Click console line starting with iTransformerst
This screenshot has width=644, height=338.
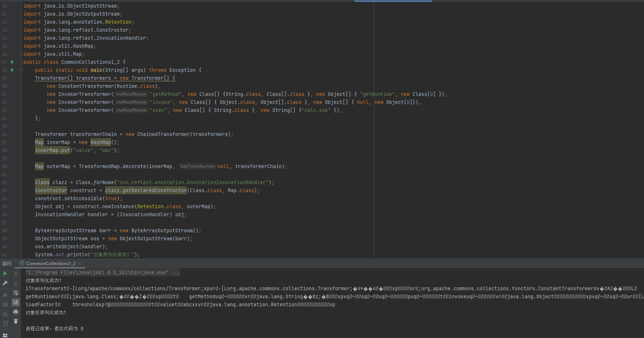click(331, 288)
